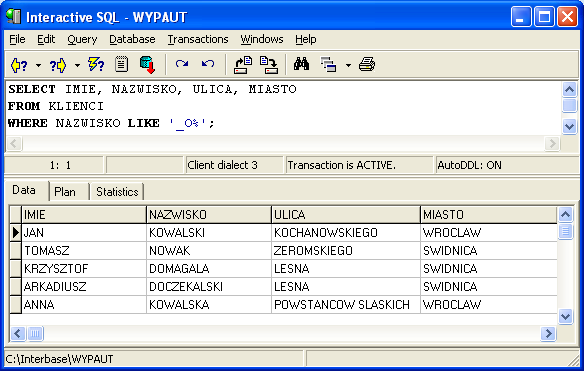This screenshot has width=584, height=371.
Task: Click results grid horizontal scrollbar thumb
Action: pyautogui.click(x=35, y=333)
